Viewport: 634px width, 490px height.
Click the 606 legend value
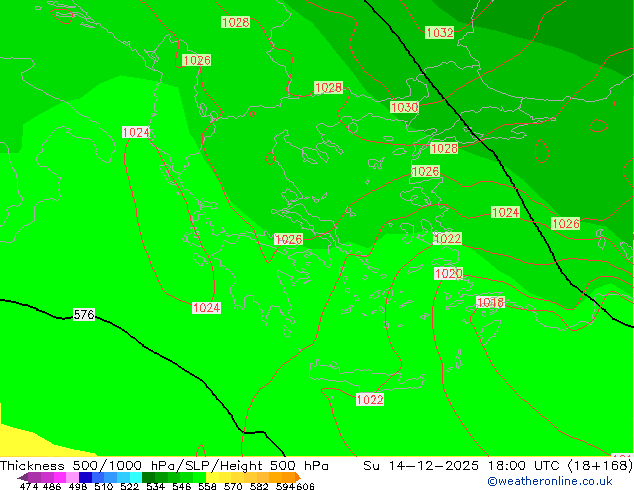click(304, 486)
